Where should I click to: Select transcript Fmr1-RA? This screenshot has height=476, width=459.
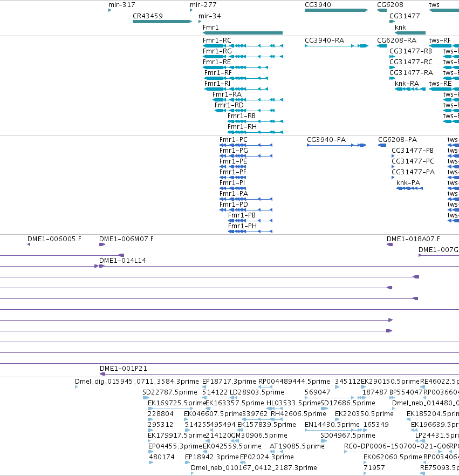pyautogui.click(x=248, y=100)
